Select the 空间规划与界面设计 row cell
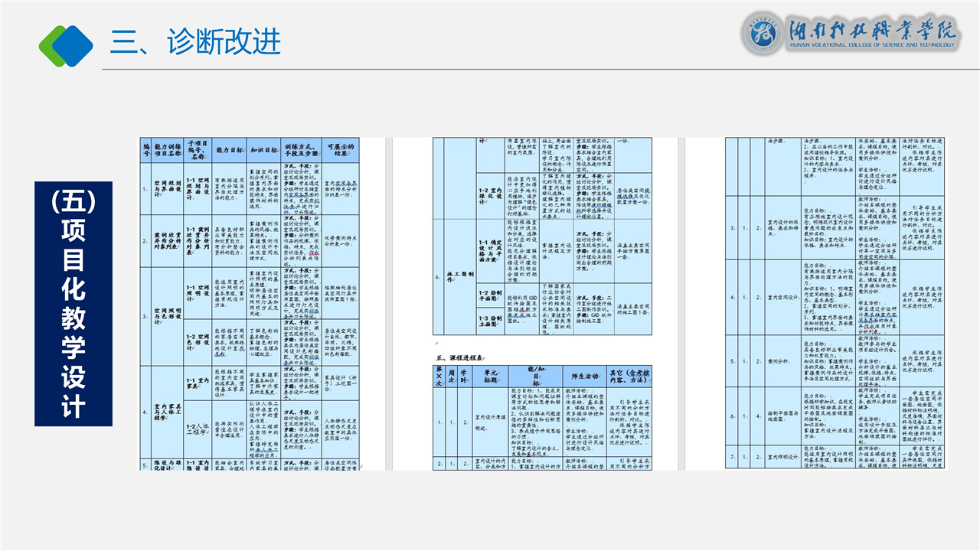 [x=168, y=189]
